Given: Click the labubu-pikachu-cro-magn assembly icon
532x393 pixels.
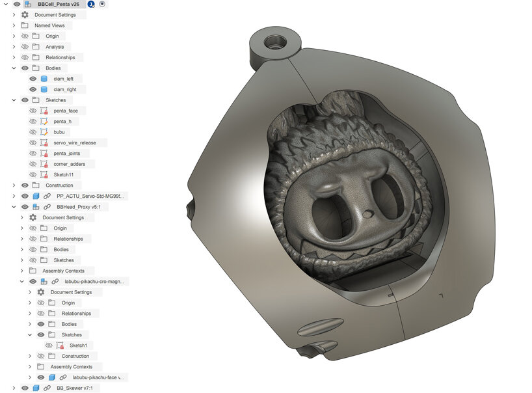Looking at the screenshot, I should (44, 281).
